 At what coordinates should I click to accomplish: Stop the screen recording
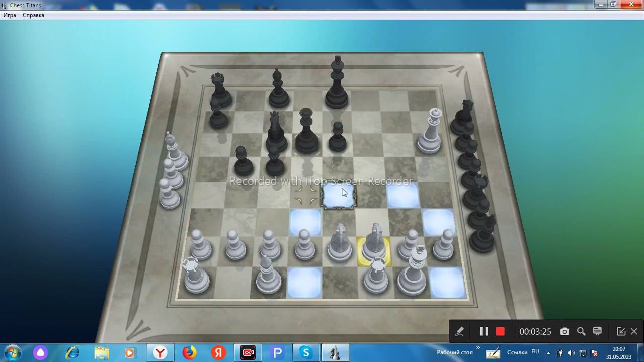pyautogui.click(x=500, y=331)
